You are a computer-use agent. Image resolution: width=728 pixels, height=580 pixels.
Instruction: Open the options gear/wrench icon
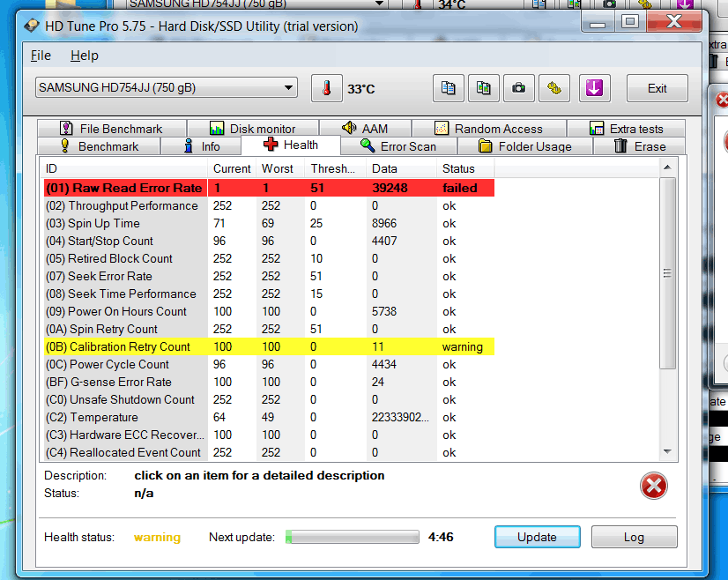pos(553,88)
